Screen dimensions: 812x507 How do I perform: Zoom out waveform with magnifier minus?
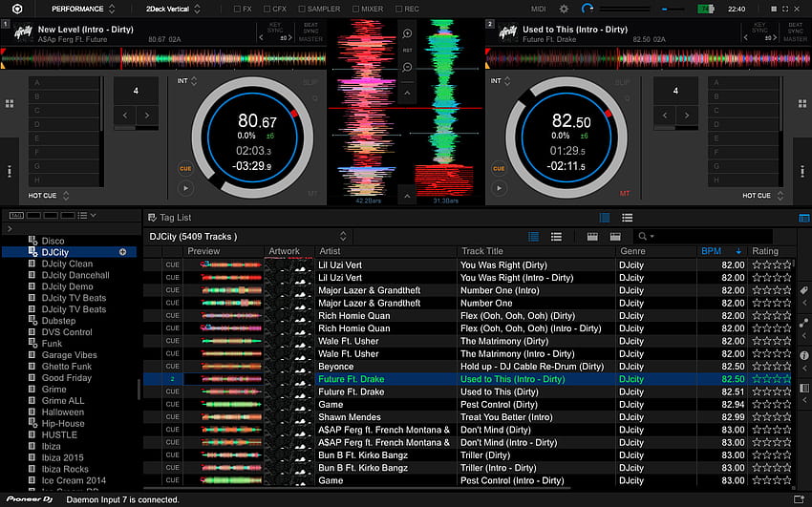408,67
